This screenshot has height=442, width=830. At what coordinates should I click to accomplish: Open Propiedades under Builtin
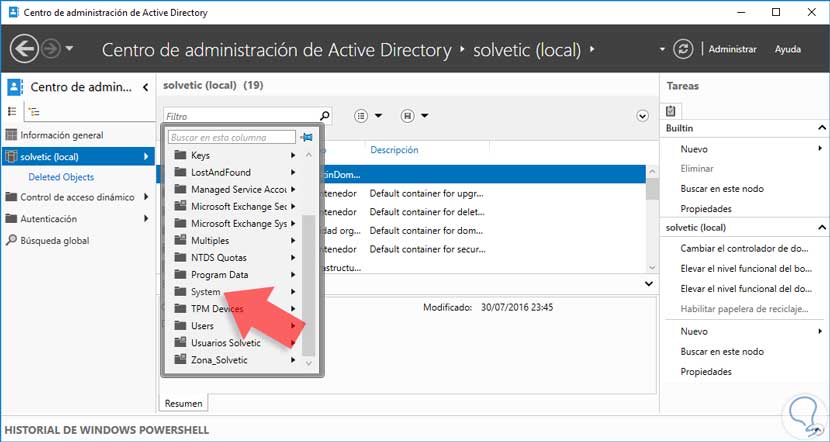click(x=706, y=209)
